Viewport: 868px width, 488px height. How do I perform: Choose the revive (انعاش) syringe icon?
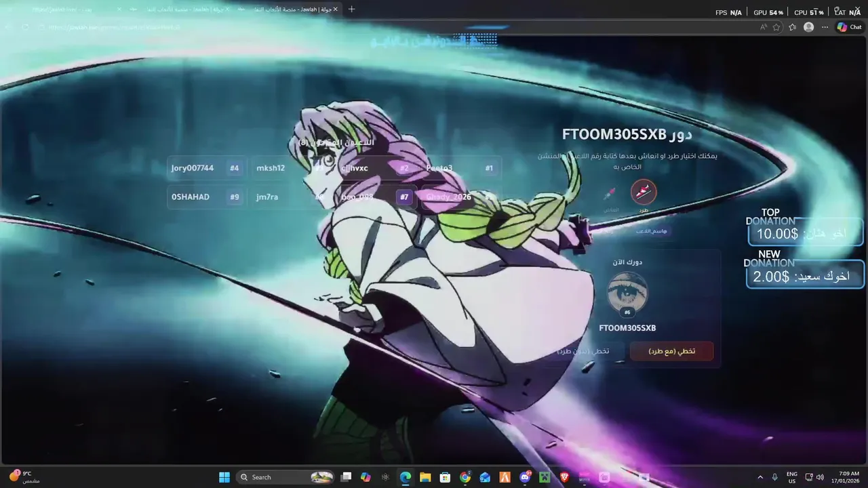(610, 194)
